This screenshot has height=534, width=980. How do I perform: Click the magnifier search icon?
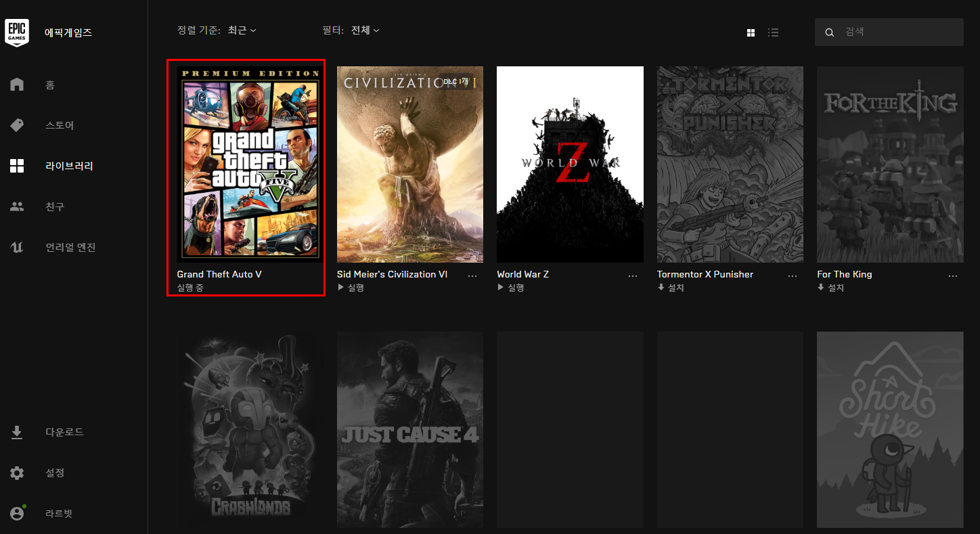[829, 32]
